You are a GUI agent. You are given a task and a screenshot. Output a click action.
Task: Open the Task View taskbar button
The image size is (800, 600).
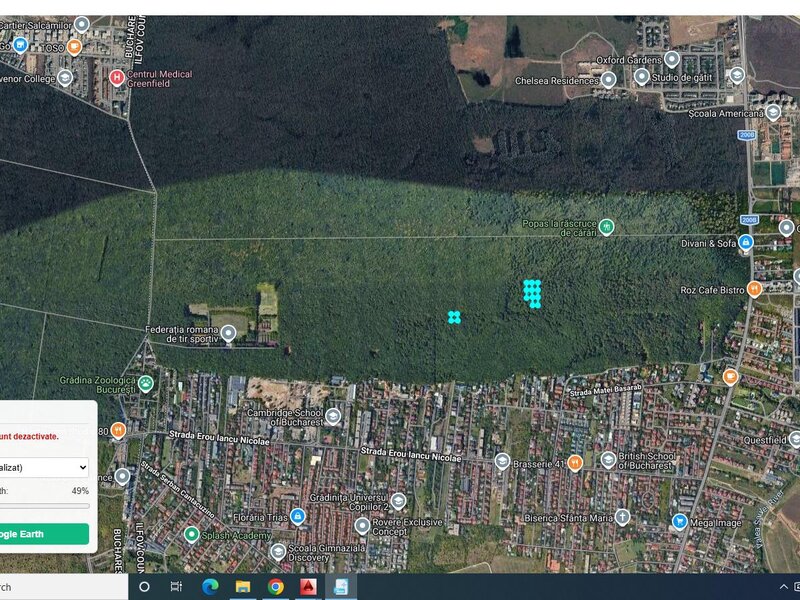[x=177, y=587]
